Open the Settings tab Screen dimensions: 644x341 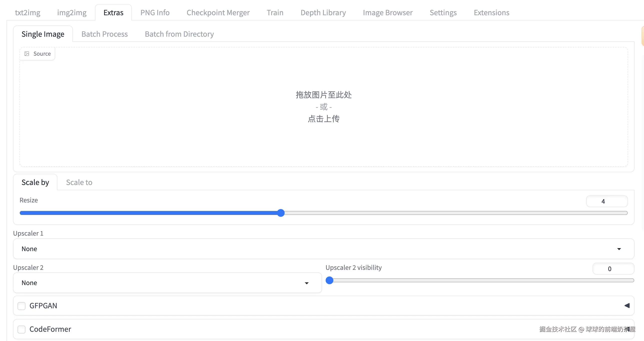[x=443, y=12]
